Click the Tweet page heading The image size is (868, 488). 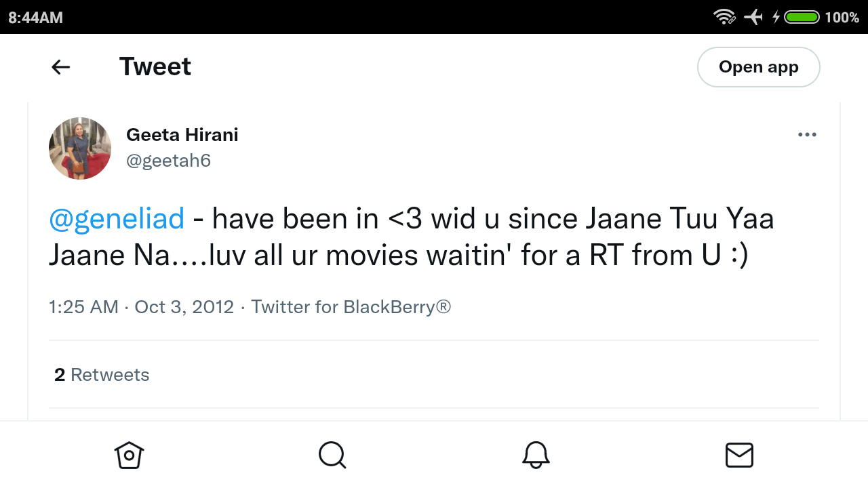(155, 67)
